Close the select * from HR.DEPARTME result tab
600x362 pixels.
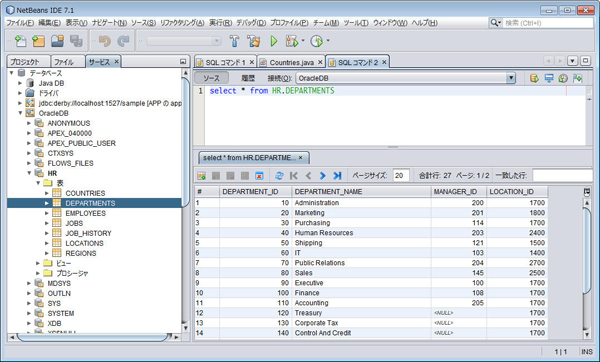(300, 158)
